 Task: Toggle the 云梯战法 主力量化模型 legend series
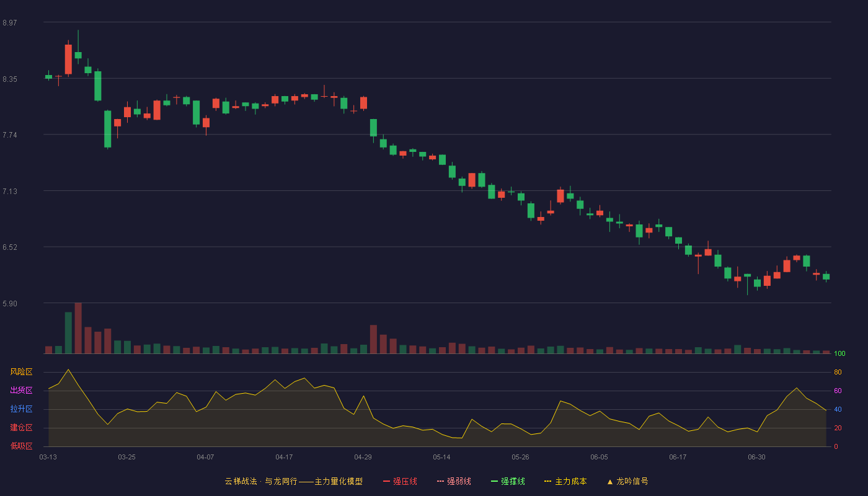coord(294,481)
